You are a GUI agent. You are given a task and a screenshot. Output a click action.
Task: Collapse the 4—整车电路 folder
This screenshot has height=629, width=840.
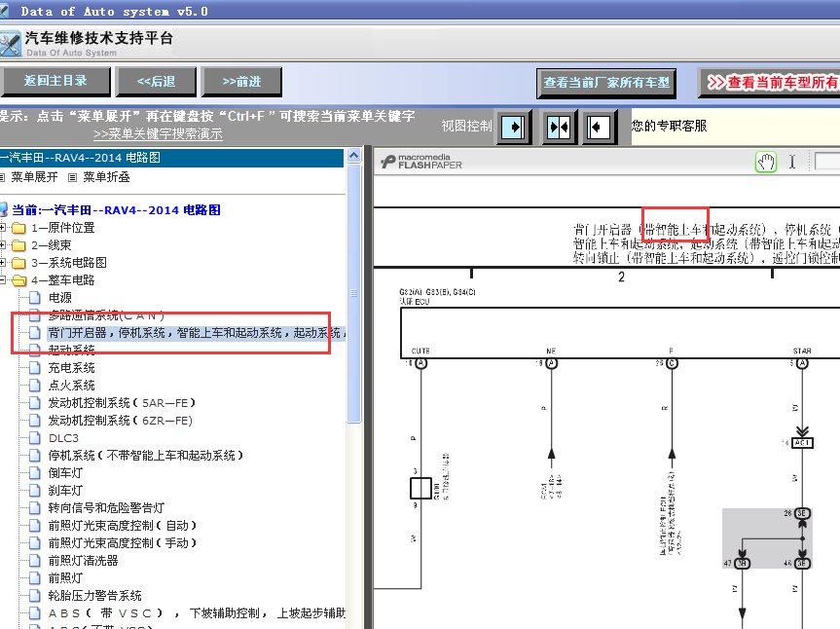[x=3, y=280]
